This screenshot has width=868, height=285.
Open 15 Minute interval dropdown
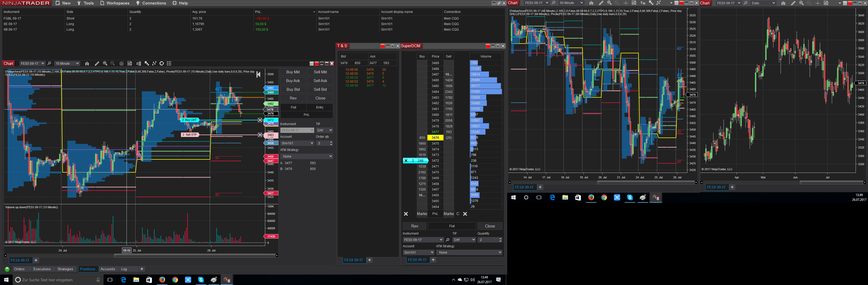click(x=67, y=64)
